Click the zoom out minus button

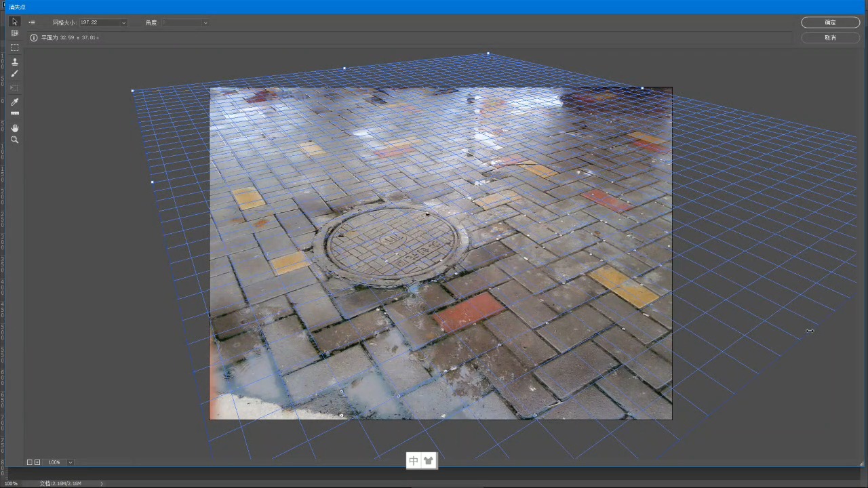(x=29, y=462)
